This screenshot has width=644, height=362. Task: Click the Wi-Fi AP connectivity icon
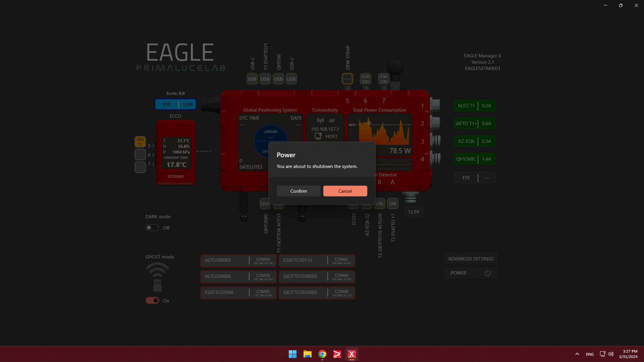point(320,120)
